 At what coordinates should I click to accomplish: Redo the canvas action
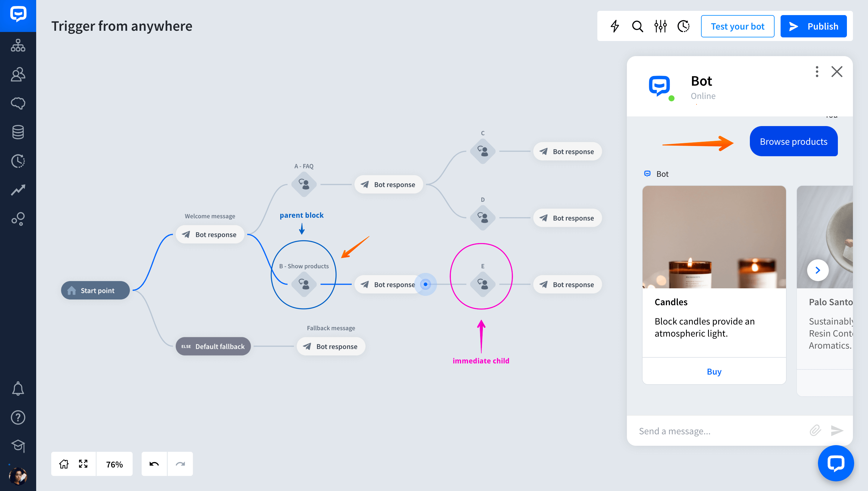[180, 464]
